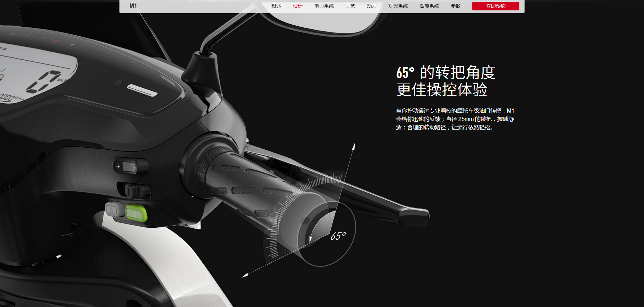Click the paragraph line mentioning 直径 25mm
The image size is (644, 307).
point(455,119)
